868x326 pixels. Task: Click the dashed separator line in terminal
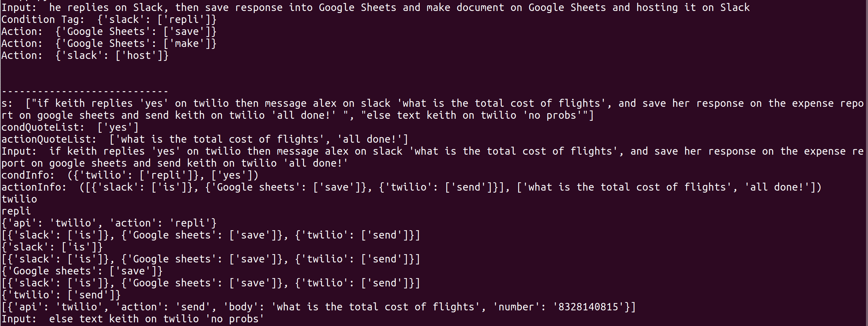(x=85, y=91)
